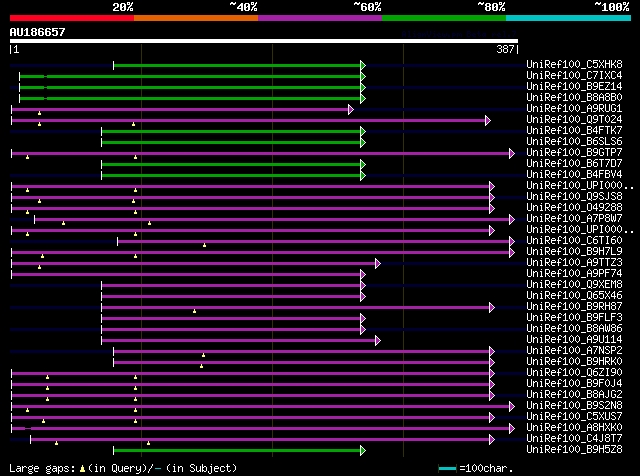Select the UniRef100_Q9T024 label
The width and height of the screenshot is (640, 476).
[x=574, y=119]
